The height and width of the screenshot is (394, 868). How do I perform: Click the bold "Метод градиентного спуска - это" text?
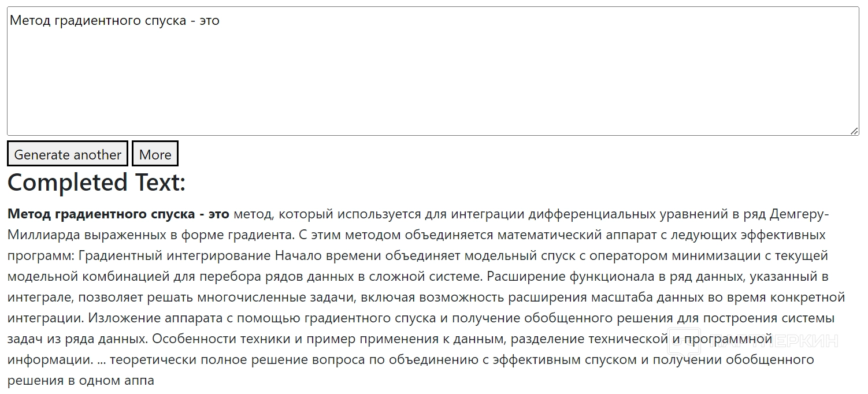pos(118,214)
